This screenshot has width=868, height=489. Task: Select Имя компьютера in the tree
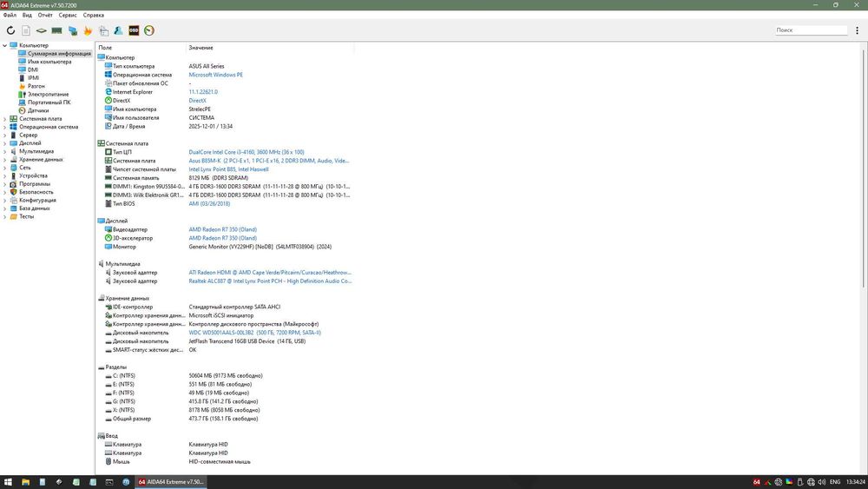pyautogui.click(x=49, y=62)
